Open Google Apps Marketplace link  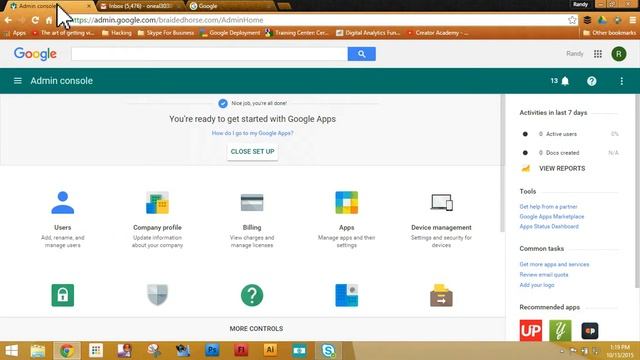(551, 216)
